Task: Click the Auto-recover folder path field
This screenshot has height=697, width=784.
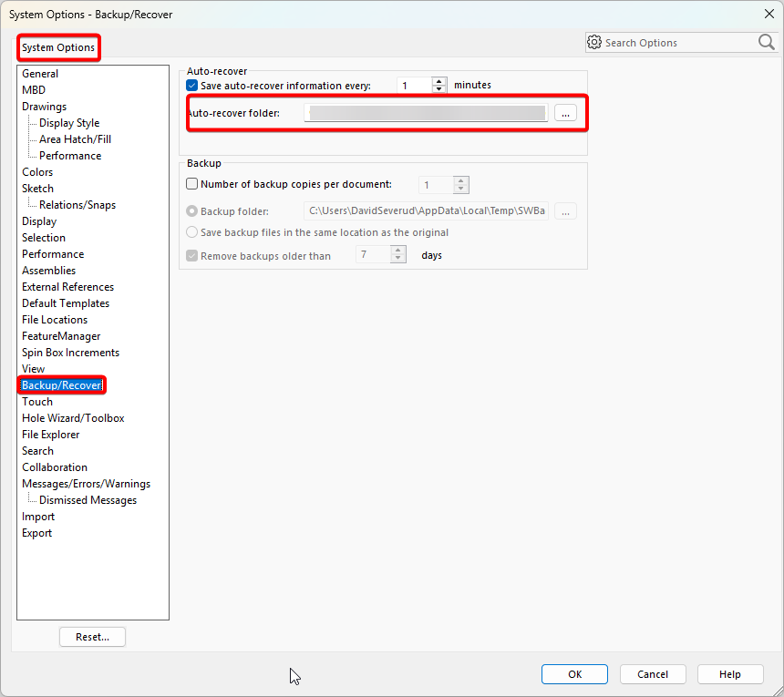Action: pos(426,113)
